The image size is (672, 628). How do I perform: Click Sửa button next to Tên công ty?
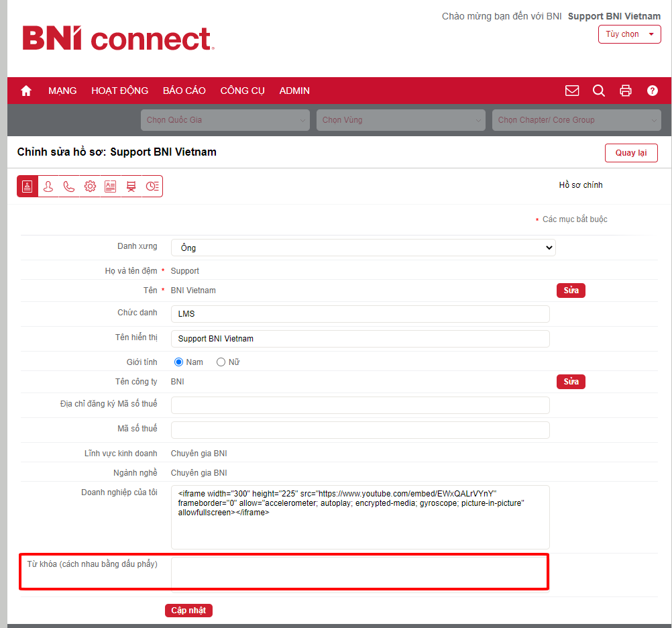tap(571, 382)
